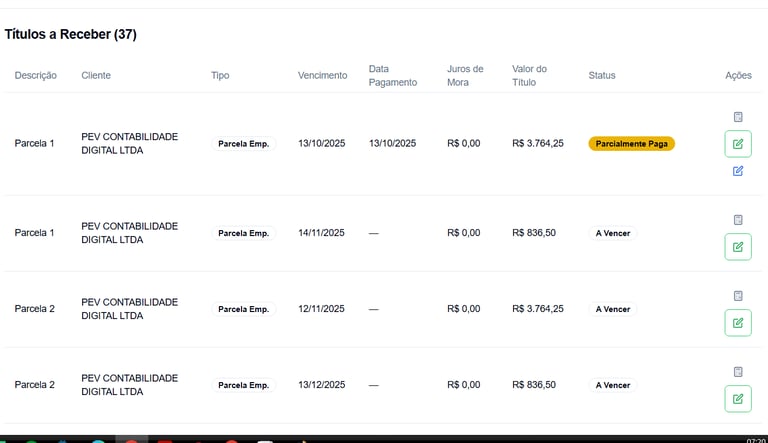The height and width of the screenshot is (443, 768).
Task: Click the Status column header
Action: (602, 76)
